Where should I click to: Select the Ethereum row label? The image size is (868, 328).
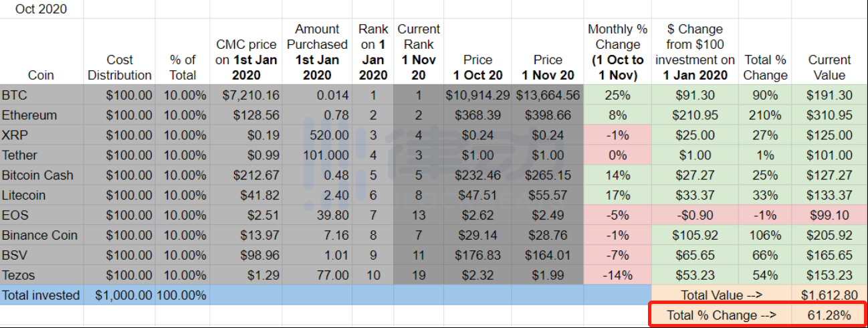[41, 115]
